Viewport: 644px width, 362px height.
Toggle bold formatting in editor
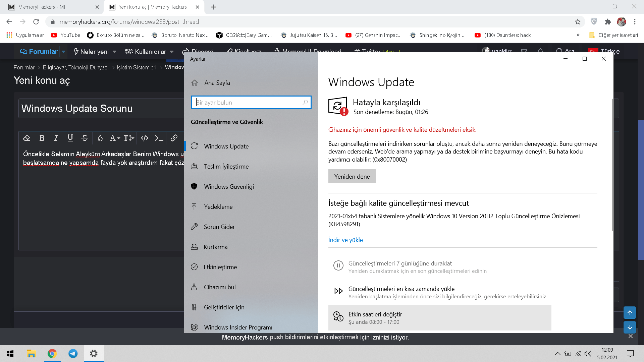coord(42,138)
